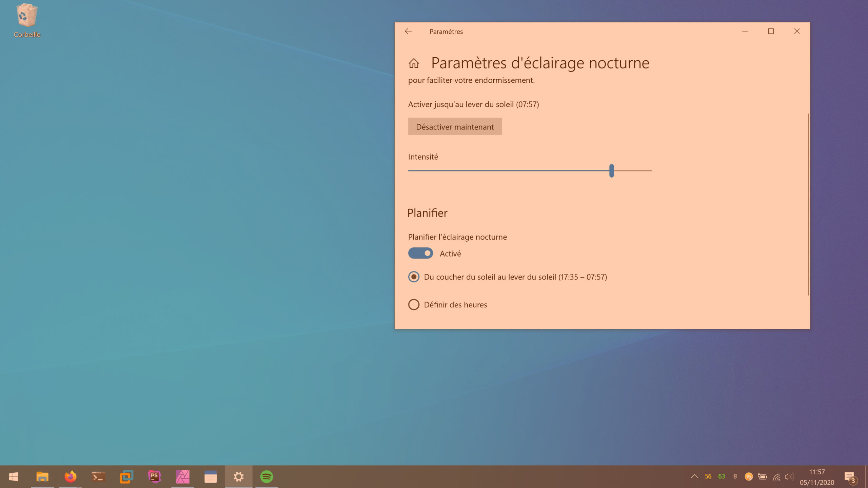Click the 'Désactiver maintenant' button
868x488 pixels.
coord(455,127)
